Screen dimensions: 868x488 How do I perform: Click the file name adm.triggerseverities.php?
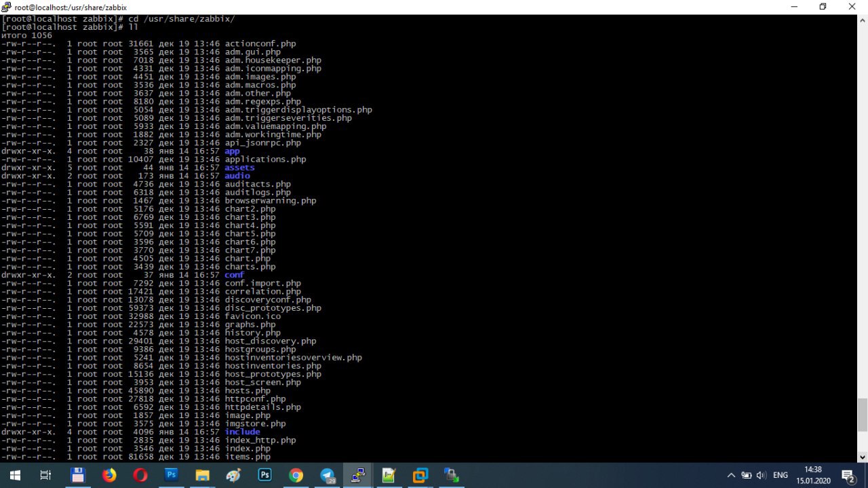pyautogui.click(x=288, y=118)
